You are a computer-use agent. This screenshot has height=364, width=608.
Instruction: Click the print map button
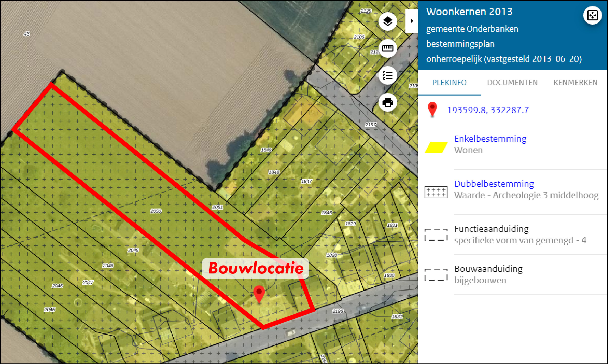tap(387, 102)
